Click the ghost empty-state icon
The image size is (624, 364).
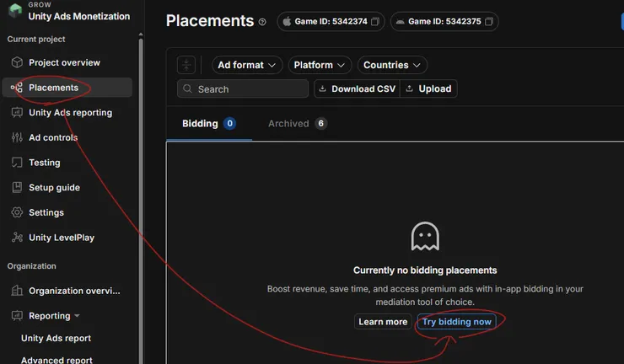click(x=425, y=236)
